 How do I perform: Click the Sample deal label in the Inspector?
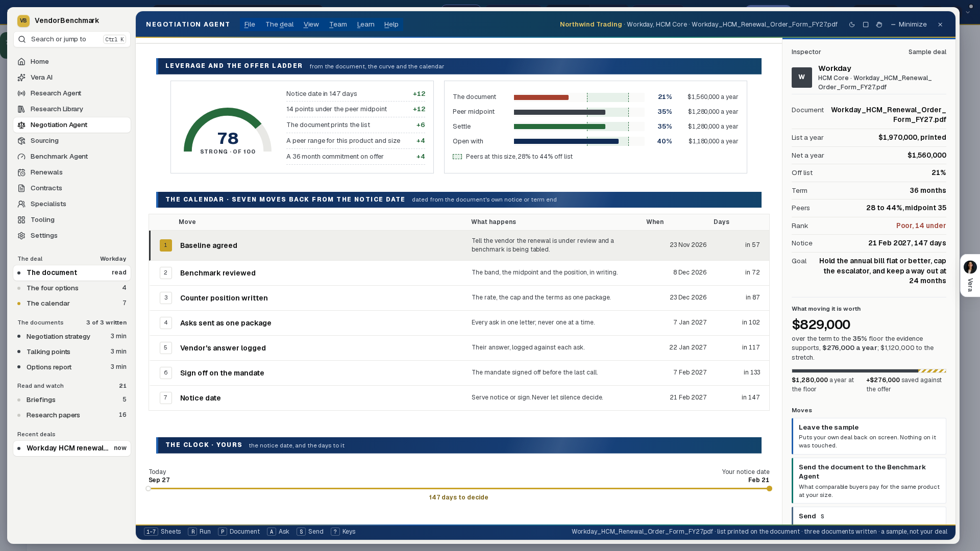927,52
